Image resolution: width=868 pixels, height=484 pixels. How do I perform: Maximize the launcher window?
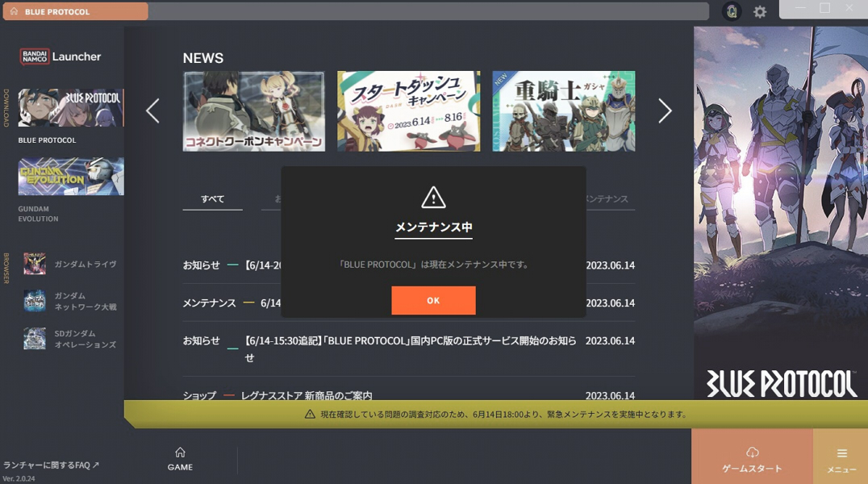click(x=824, y=8)
